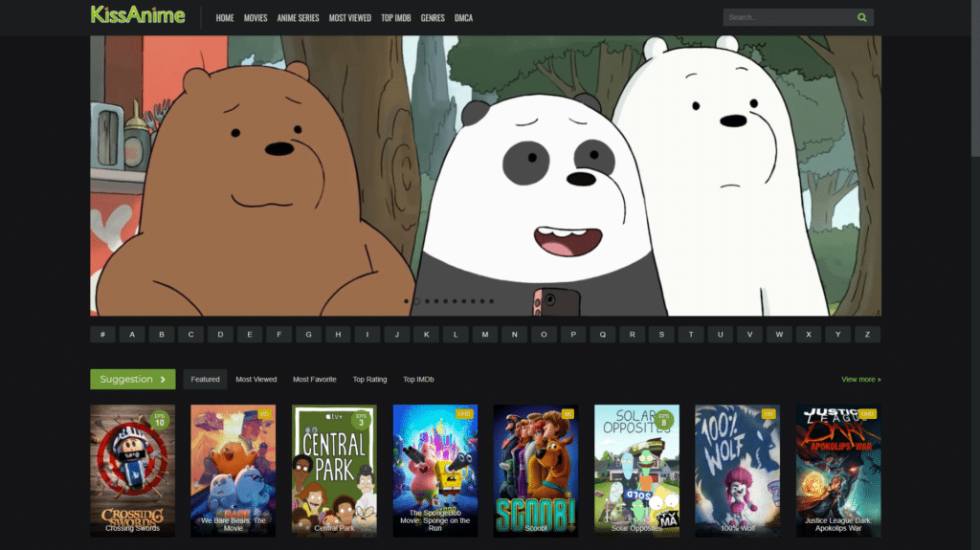This screenshot has width=980, height=550.
Task: Open TOP IMDB in navigation
Action: tap(395, 18)
